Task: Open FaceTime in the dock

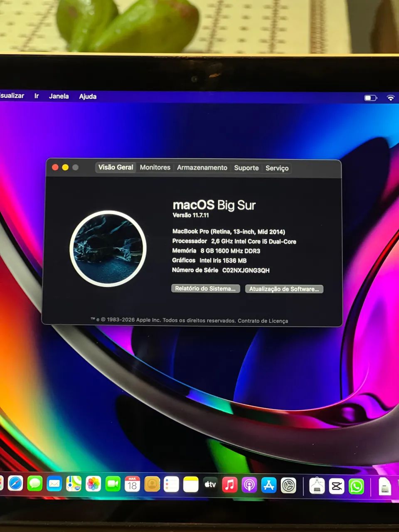Action: click(x=113, y=484)
